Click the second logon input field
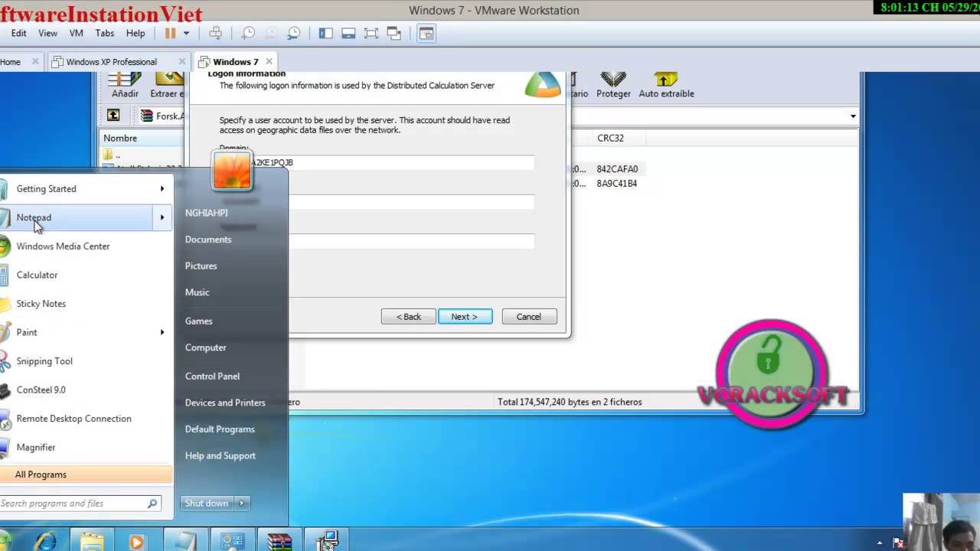Screen dimensions: 980x551 (411, 202)
